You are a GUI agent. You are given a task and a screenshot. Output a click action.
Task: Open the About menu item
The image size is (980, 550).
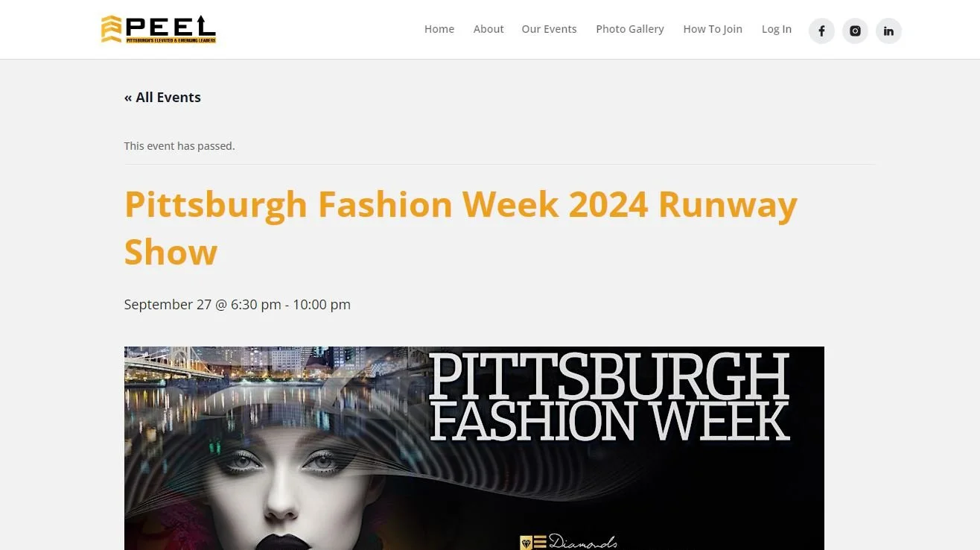489,29
